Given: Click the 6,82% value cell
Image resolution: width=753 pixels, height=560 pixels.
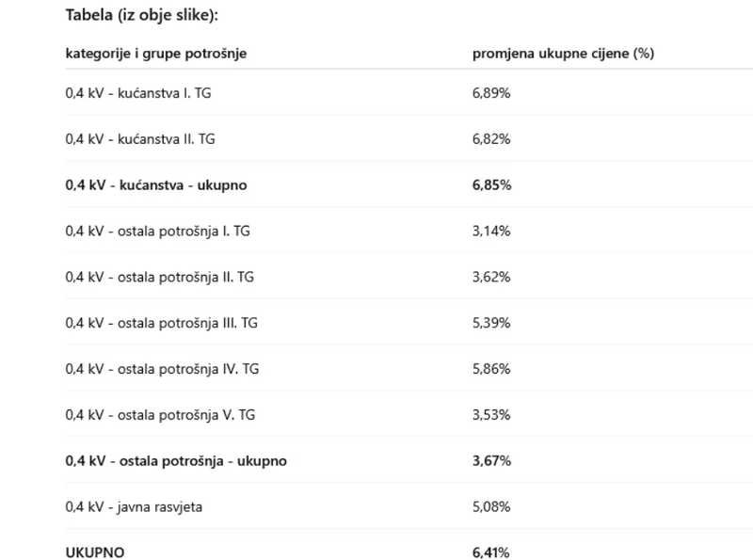Looking at the screenshot, I should click(491, 138).
